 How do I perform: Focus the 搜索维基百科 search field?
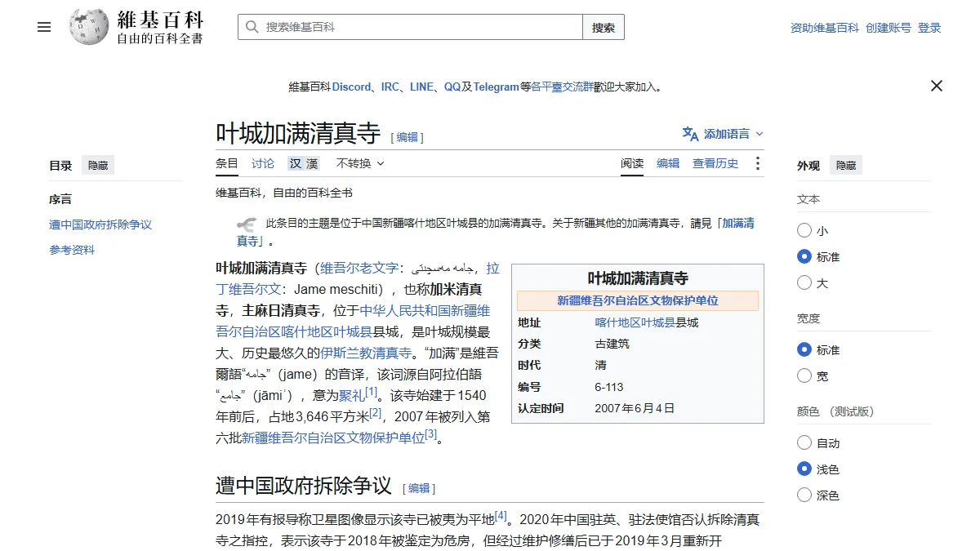click(410, 27)
